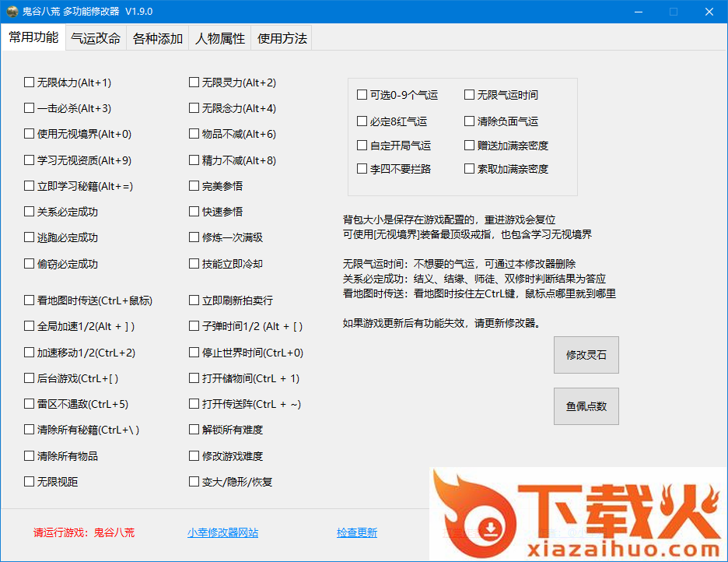
Task: Select the 常用功能 tab
Action: (33, 37)
